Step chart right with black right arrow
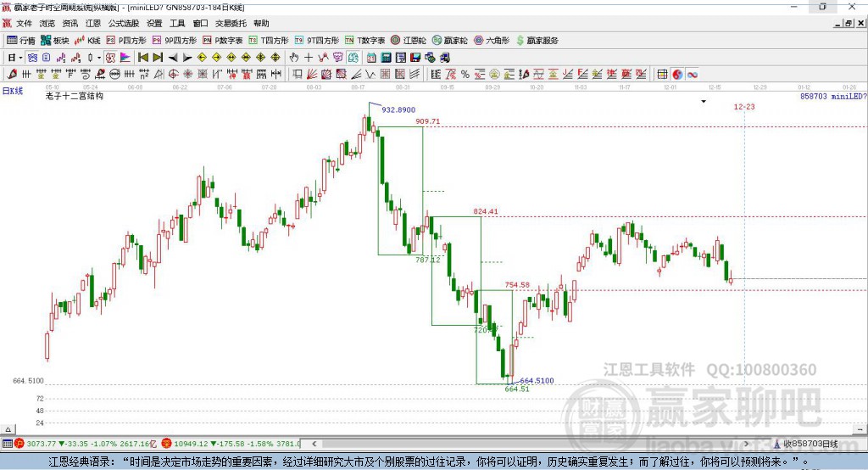Image resolution: width=868 pixels, height=470 pixels. pyautogui.click(x=187, y=58)
